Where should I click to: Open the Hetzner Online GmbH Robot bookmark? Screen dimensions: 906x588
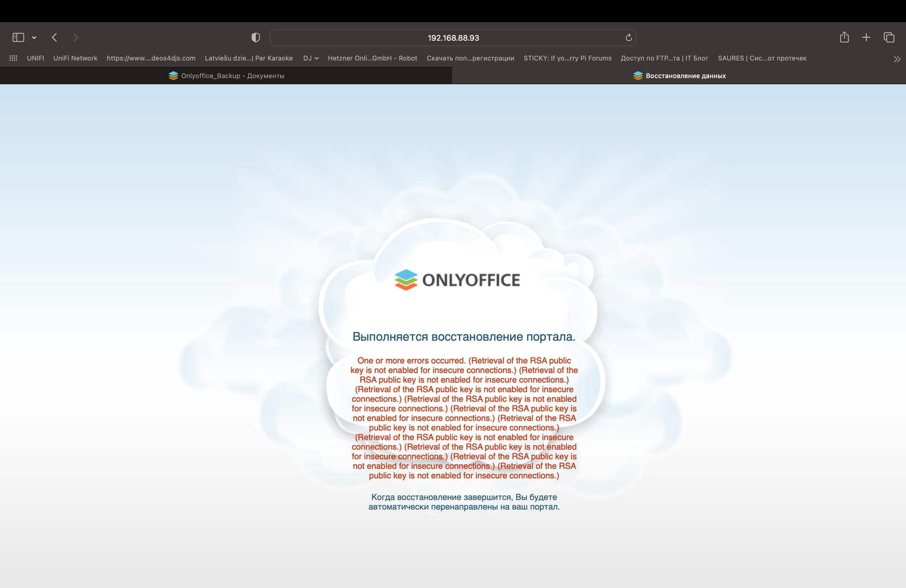click(372, 58)
